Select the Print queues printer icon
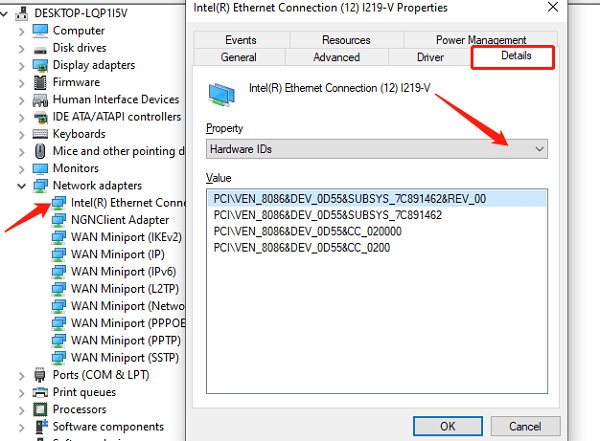 [40, 392]
